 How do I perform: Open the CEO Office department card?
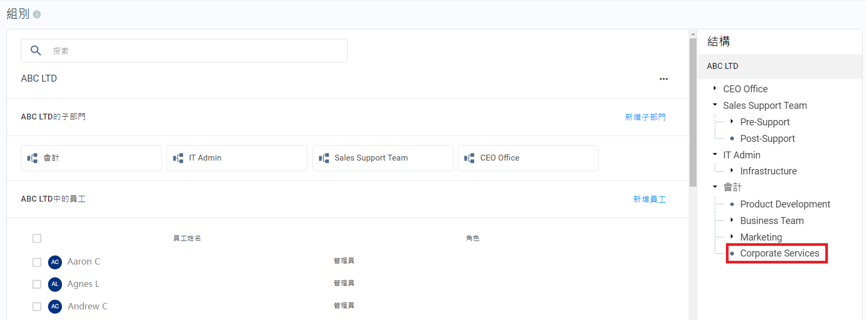[528, 158]
